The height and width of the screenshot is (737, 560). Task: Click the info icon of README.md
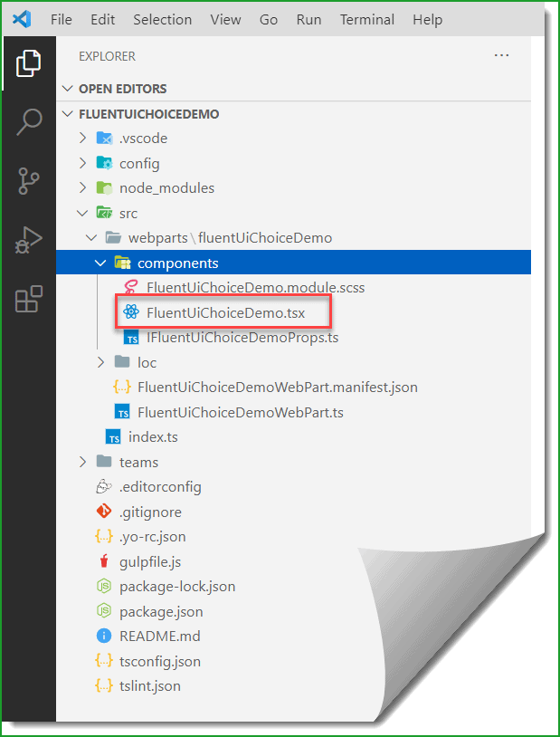(104, 636)
